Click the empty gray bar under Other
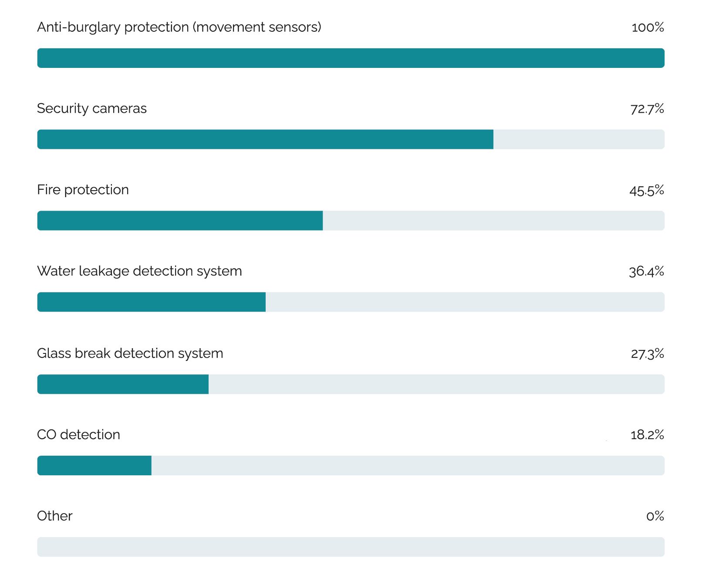This screenshot has height=588, width=719. (x=351, y=547)
